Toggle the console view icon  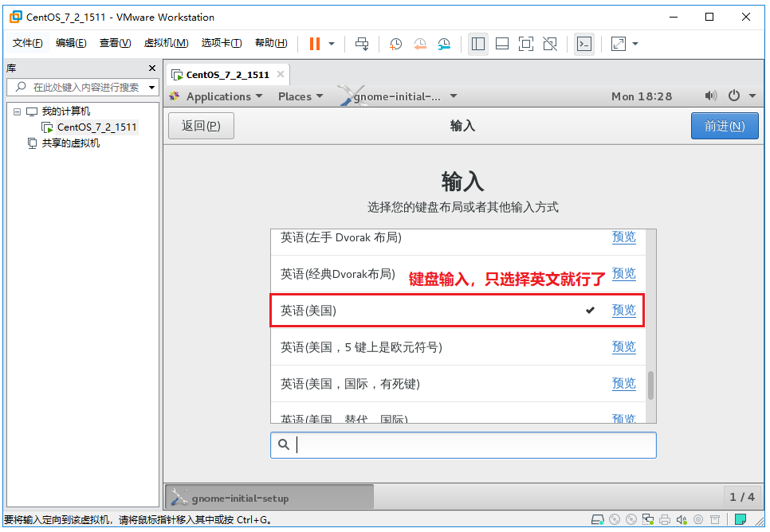(x=584, y=44)
